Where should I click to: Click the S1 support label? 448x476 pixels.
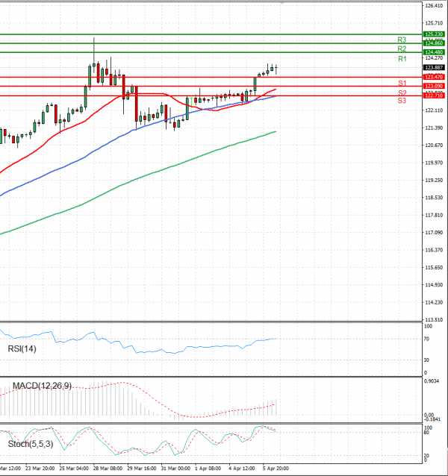[x=402, y=83]
